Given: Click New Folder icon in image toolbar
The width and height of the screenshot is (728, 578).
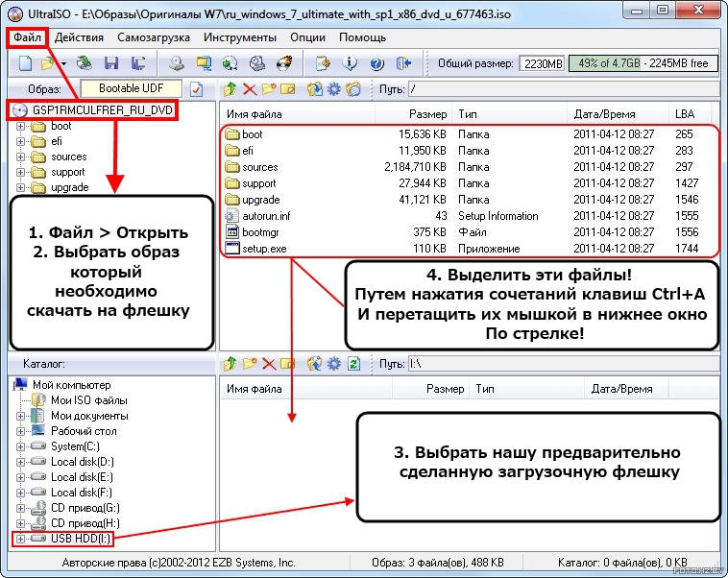Looking at the screenshot, I should coord(269,88).
